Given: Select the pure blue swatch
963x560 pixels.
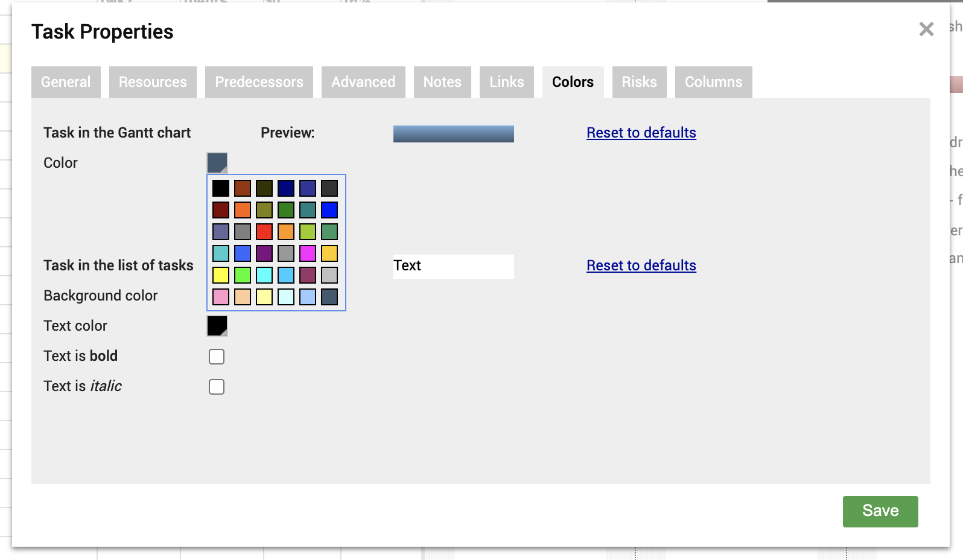Looking at the screenshot, I should pos(329,210).
